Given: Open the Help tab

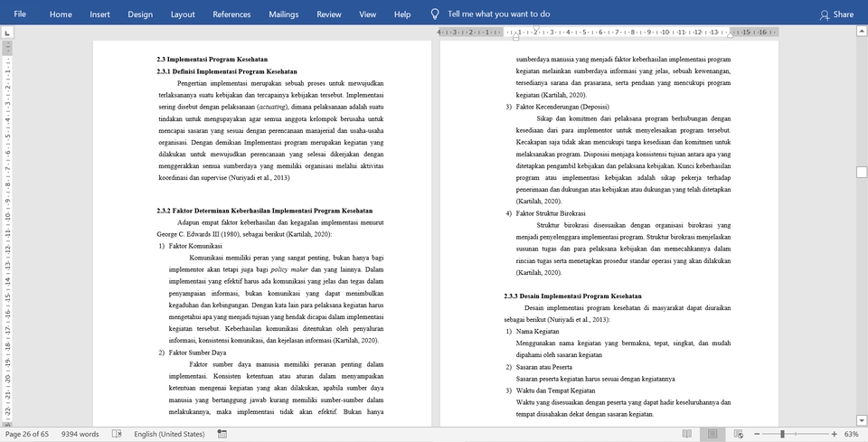Looking at the screenshot, I should (402, 14).
